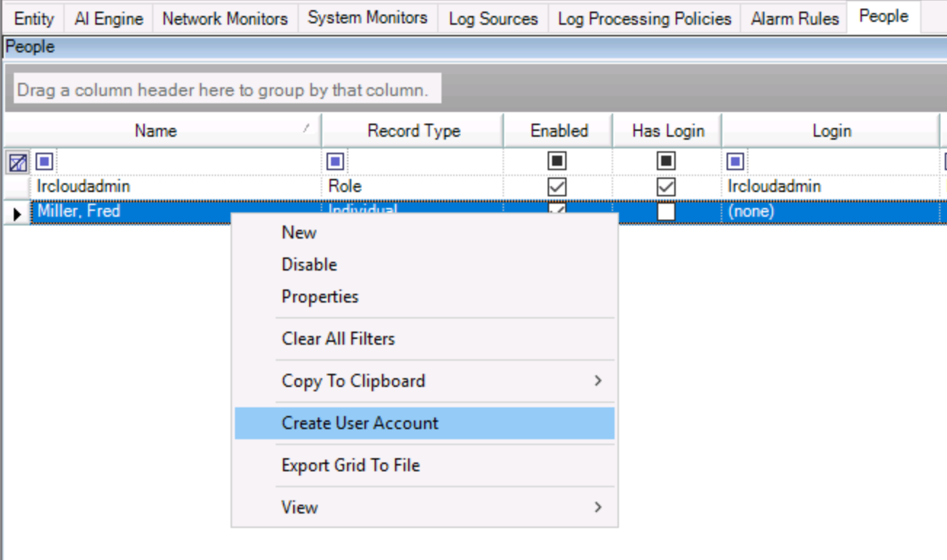This screenshot has height=560, width=947.
Task: Toggle the Enabled column filter checkbox
Action: click(557, 161)
